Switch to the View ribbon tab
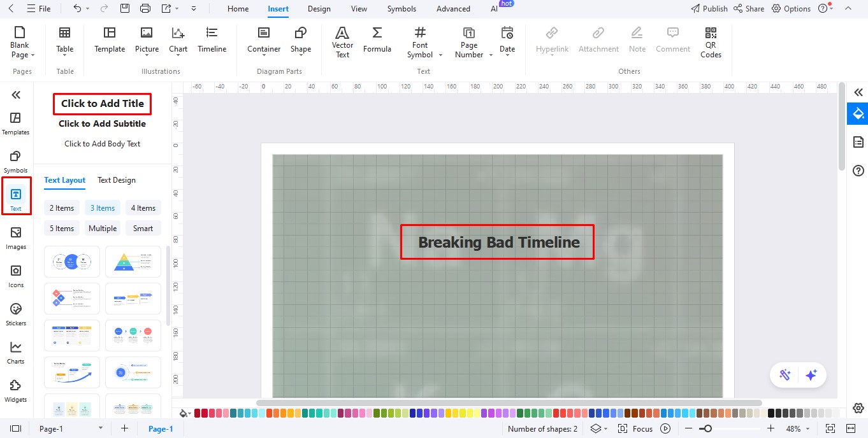Viewport: 868px width, 438px height. point(359,9)
